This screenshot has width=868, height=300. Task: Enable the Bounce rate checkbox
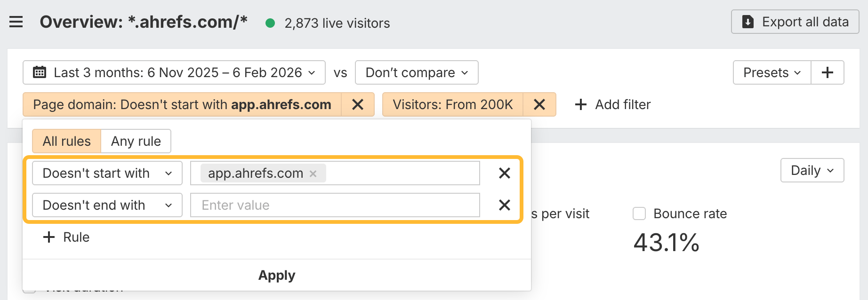(x=639, y=214)
